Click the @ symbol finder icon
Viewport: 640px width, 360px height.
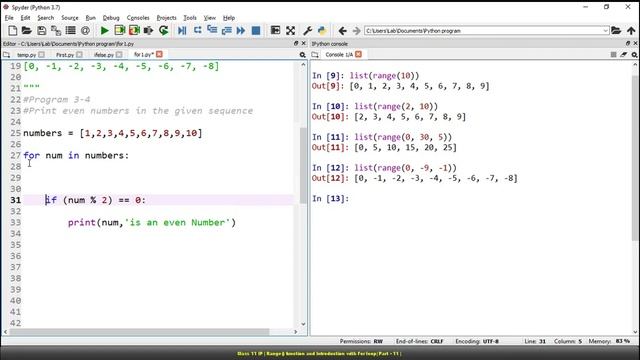(85, 31)
